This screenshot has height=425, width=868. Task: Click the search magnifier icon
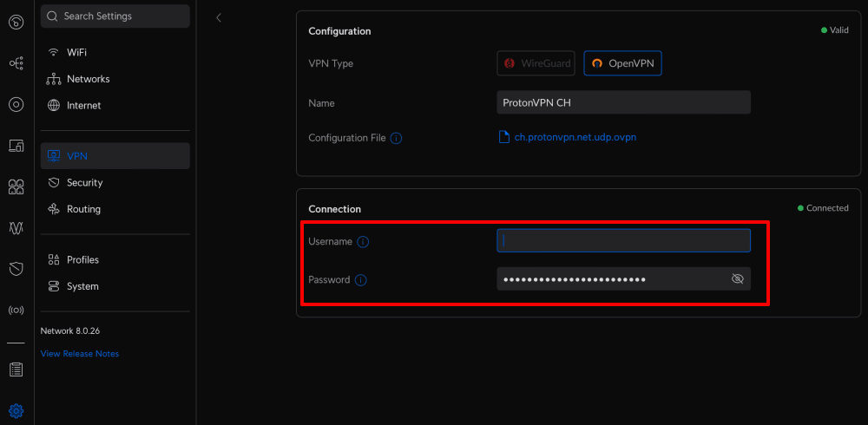pos(53,16)
